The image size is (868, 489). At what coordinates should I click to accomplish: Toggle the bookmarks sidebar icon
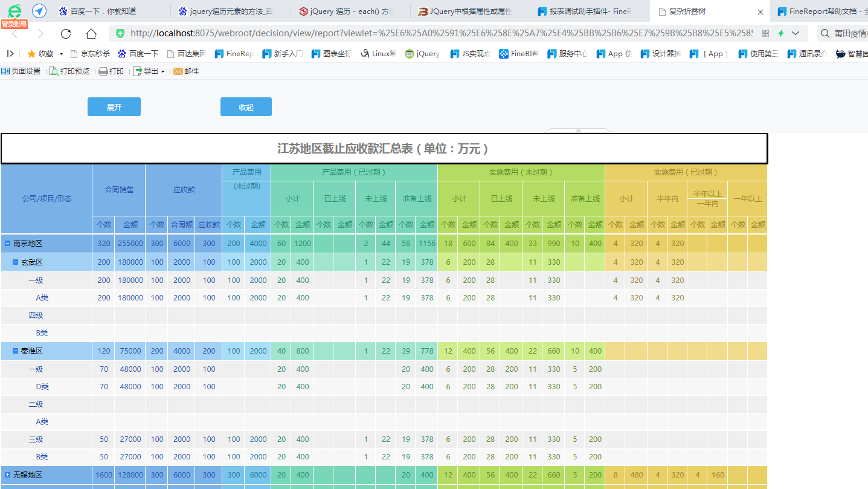tap(10, 54)
